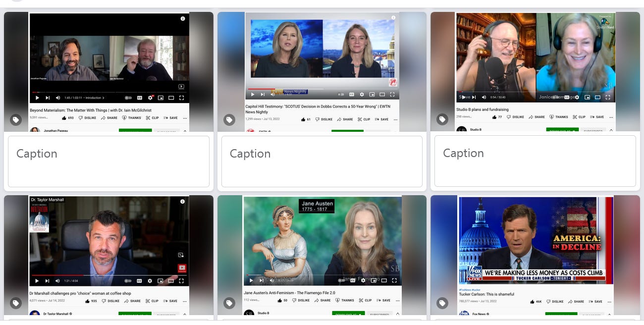Click tag icon on Beyond Materialism image
The image size is (644, 325).
pyautogui.click(x=16, y=119)
